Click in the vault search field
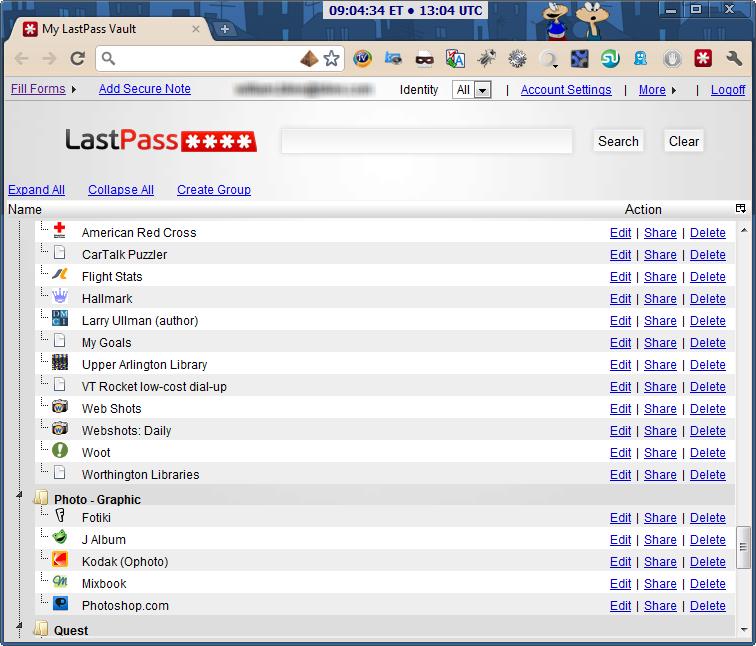The height and width of the screenshot is (646, 756). point(427,141)
